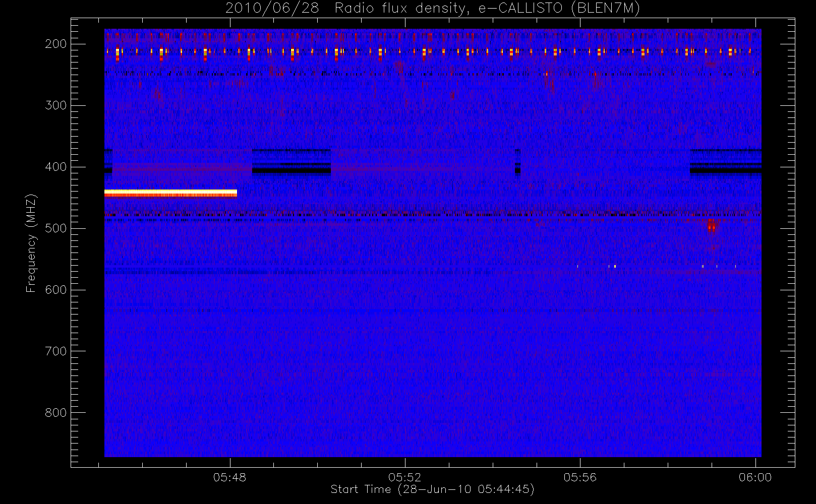This screenshot has width=816, height=504.
Task: Click the 06:00 time tick label
Action: click(x=755, y=477)
